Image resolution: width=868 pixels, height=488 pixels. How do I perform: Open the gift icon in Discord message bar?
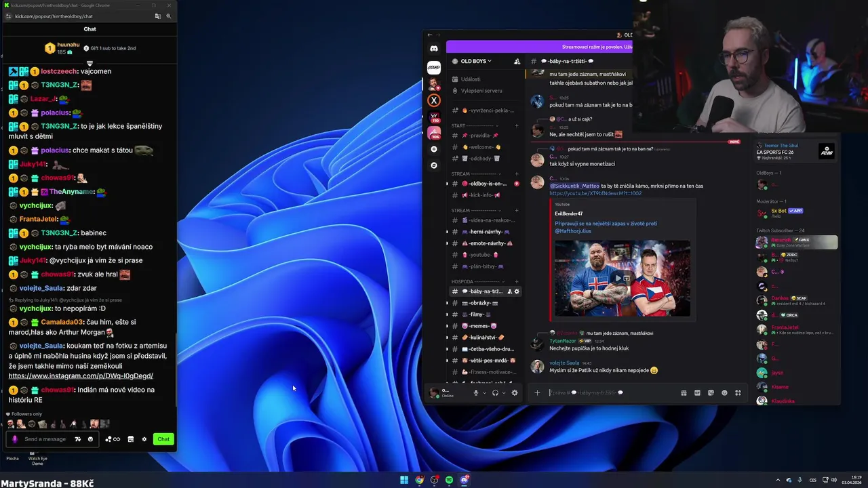[x=684, y=392]
